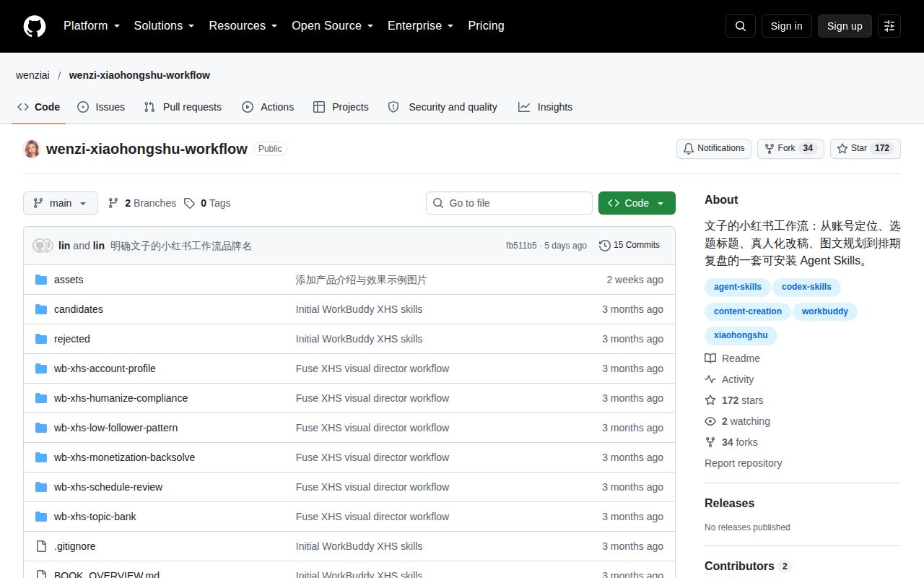Click the rejected folder icon

41,339
